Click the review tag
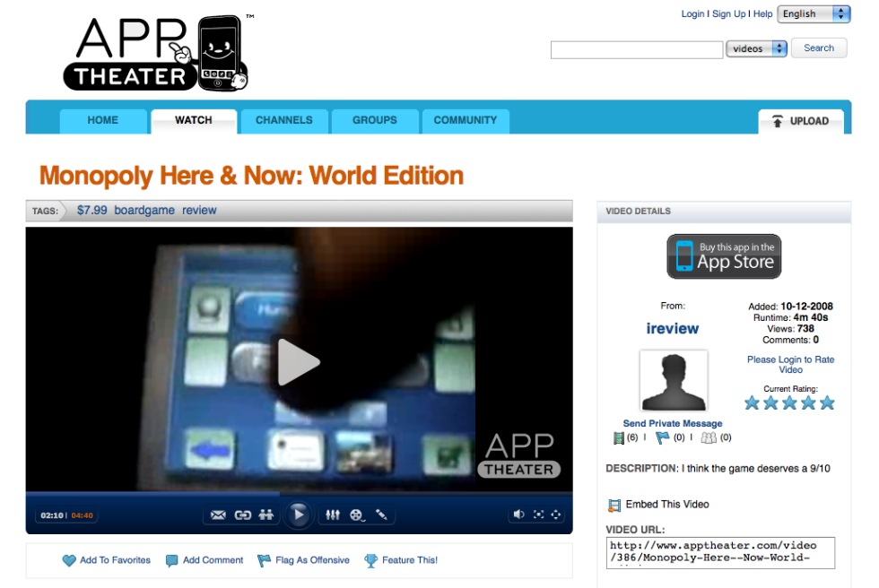Image resolution: width=879 pixels, height=588 pixels. point(199,210)
